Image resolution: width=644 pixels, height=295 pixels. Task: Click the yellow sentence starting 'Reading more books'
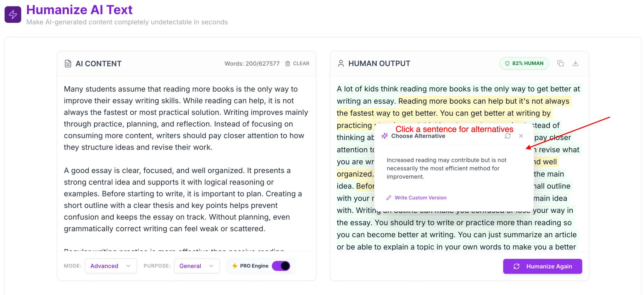[483, 101]
